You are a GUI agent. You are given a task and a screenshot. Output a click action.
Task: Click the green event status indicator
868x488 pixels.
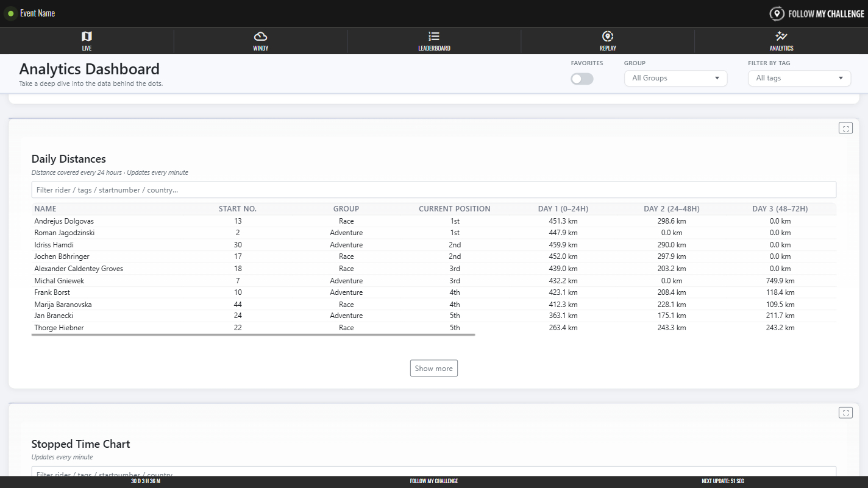coord(10,13)
